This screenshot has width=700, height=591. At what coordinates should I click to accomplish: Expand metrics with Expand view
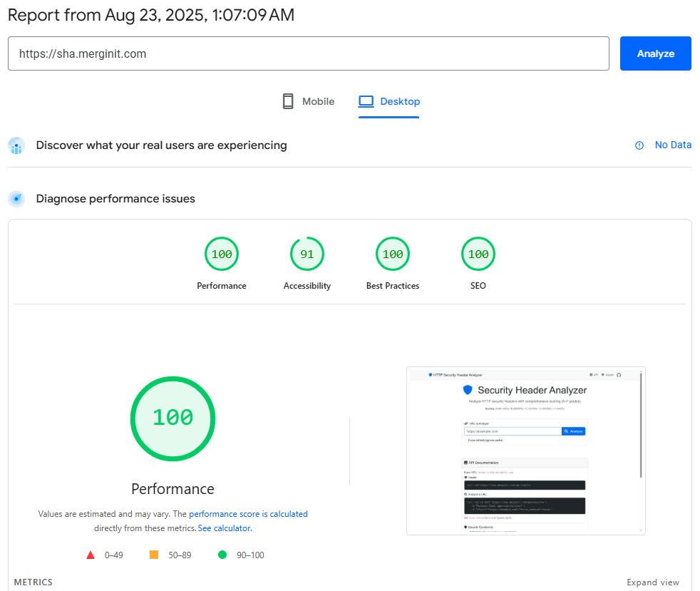point(653,582)
